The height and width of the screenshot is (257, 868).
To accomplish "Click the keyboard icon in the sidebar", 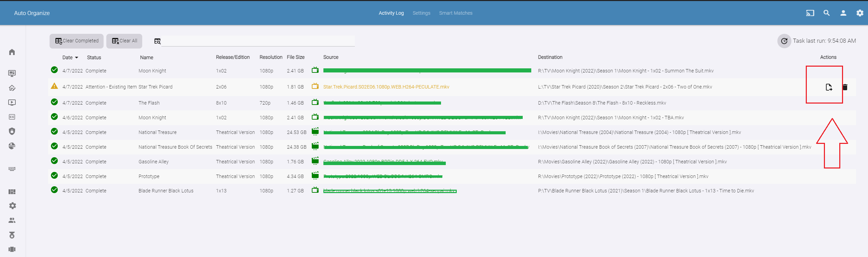I will click(x=12, y=169).
